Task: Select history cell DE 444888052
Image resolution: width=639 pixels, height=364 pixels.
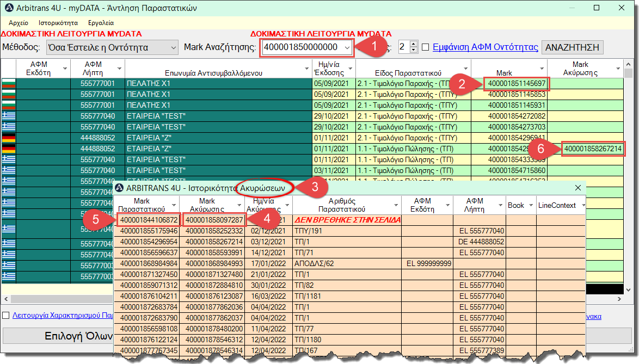Action: pyautogui.click(x=480, y=242)
